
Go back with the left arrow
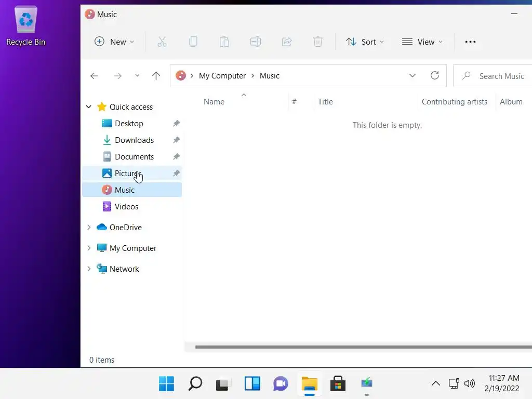(94, 76)
